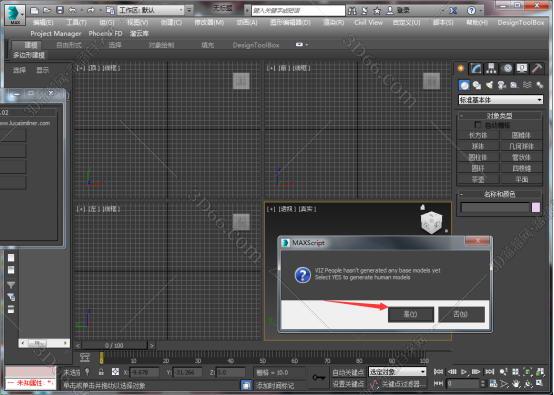Select the Helpers category icon
This screenshot has width=554, height=395.
coord(514,85)
